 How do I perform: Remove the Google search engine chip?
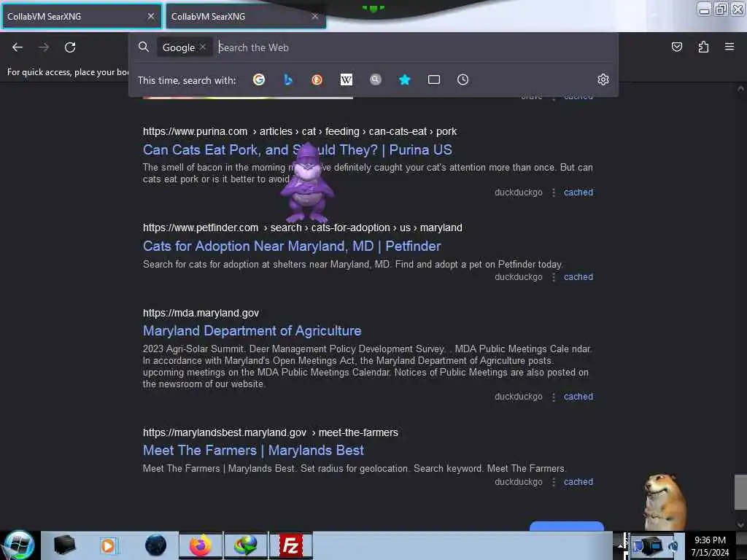coord(203,47)
